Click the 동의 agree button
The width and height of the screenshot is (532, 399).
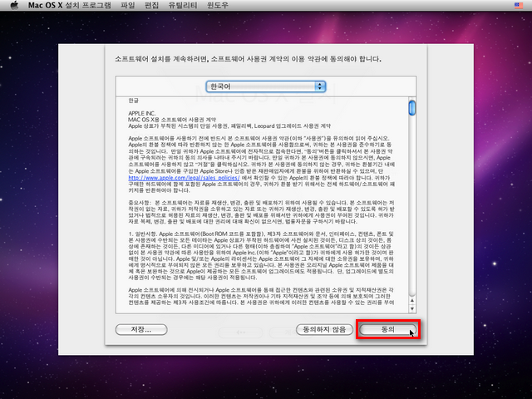[x=388, y=329]
